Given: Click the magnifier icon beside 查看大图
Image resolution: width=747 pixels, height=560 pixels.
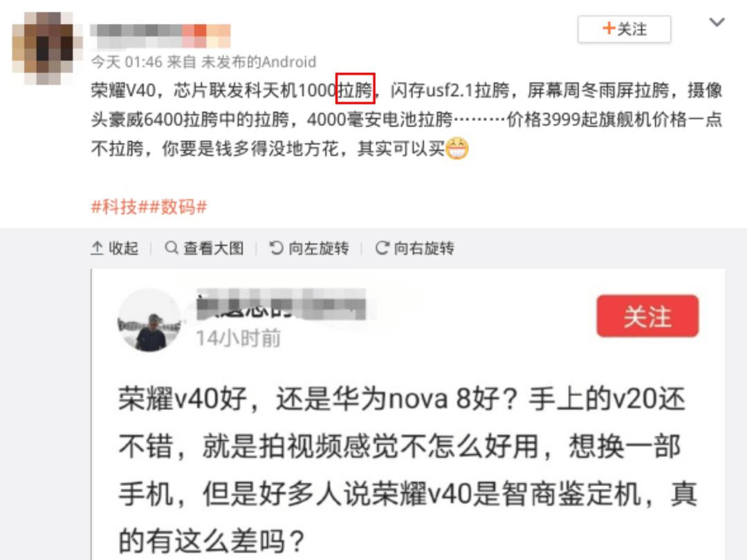Looking at the screenshot, I should point(172,248).
